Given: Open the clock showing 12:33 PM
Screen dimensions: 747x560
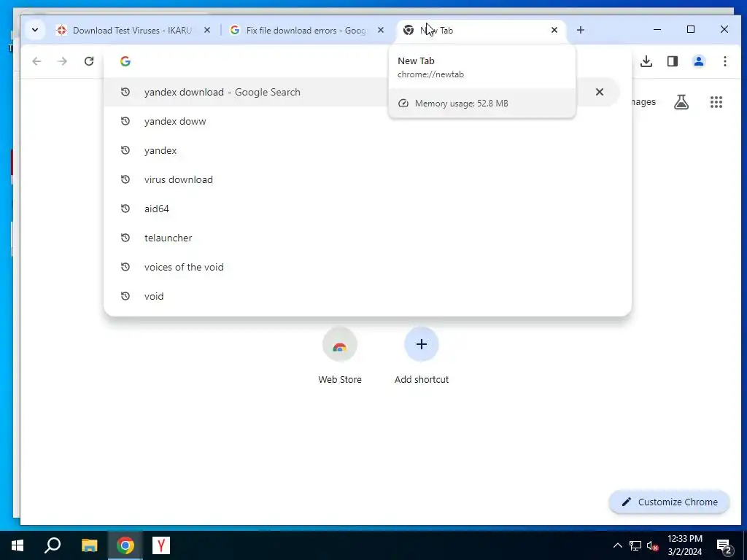Looking at the screenshot, I should [x=684, y=545].
